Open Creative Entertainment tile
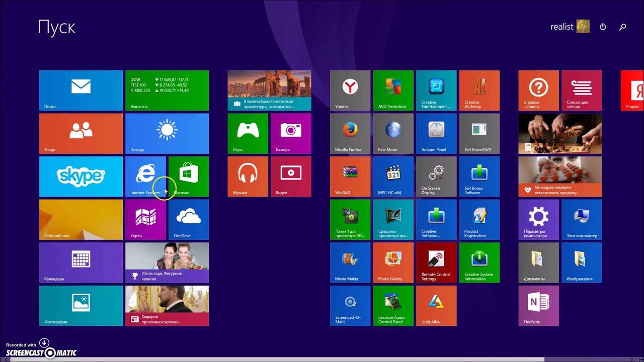Image resolution: width=644 pixels, height=362 pixels. [436, 90]
